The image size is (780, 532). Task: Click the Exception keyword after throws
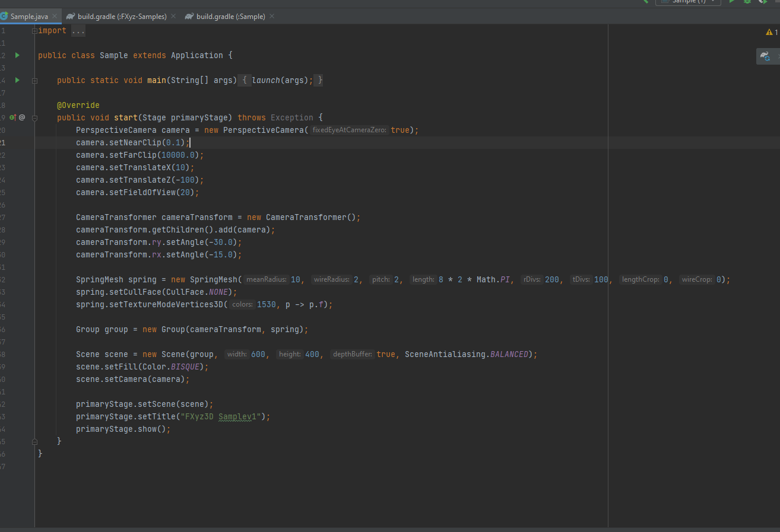292,117
